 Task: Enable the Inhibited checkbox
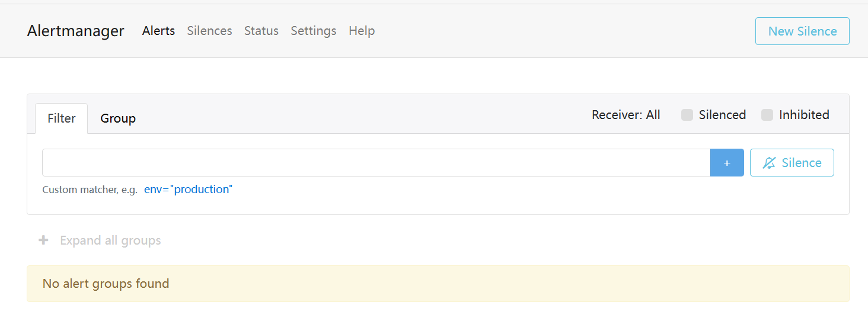click(767, 115)
